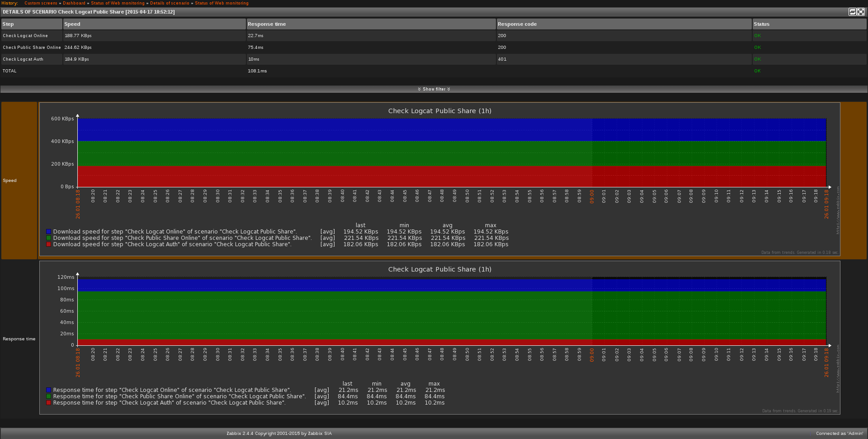Click the 401 response code cell
868x439 pixels.
click(x=502, y=59)
